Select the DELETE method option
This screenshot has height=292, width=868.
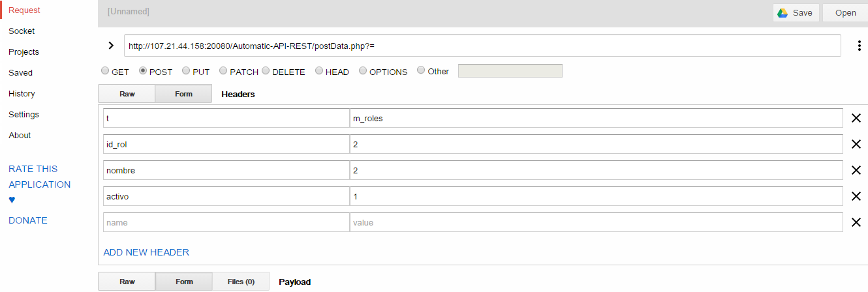[x=266, y=71]
